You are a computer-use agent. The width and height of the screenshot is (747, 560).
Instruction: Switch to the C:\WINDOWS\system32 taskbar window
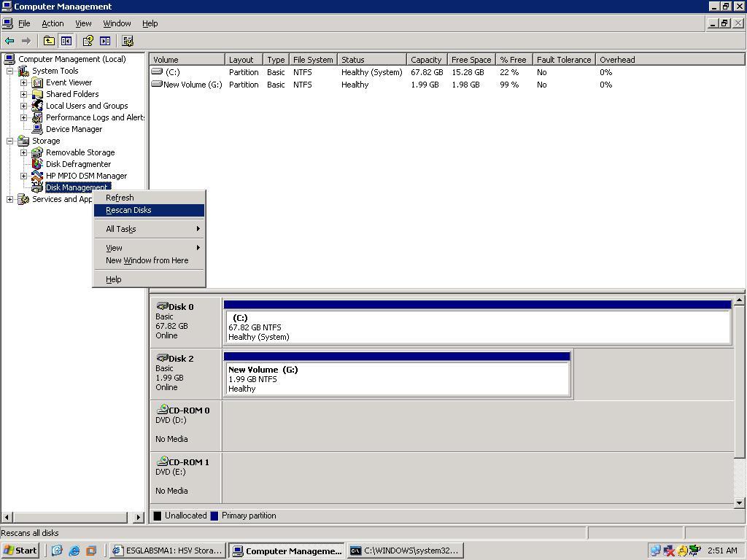coord(406,551)
